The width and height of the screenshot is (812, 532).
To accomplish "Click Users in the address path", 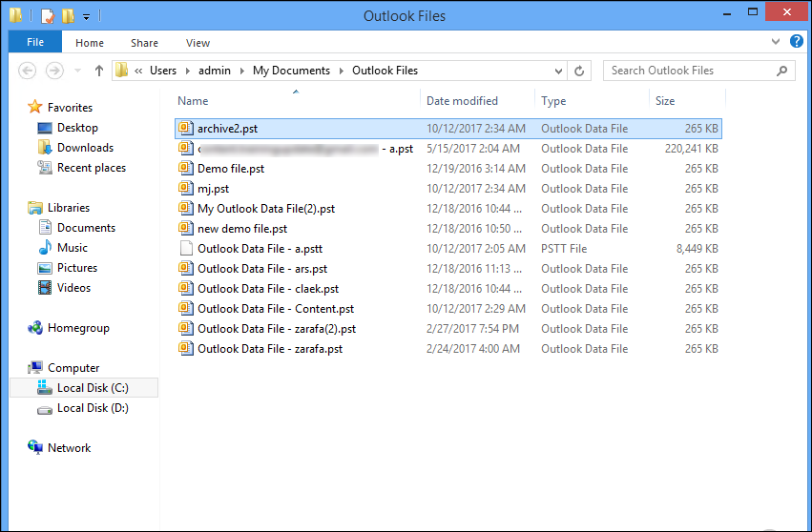I will point(163,71).
